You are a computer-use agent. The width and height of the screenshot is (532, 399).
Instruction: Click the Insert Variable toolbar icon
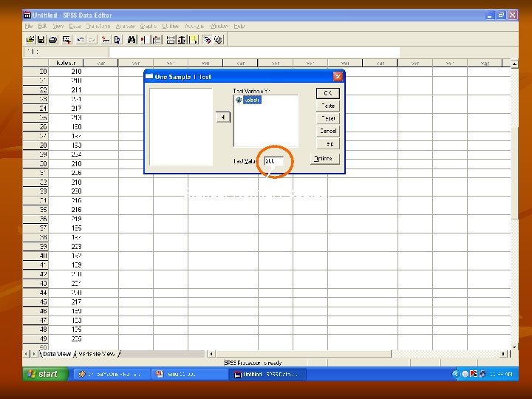click(x=157, y=40)
